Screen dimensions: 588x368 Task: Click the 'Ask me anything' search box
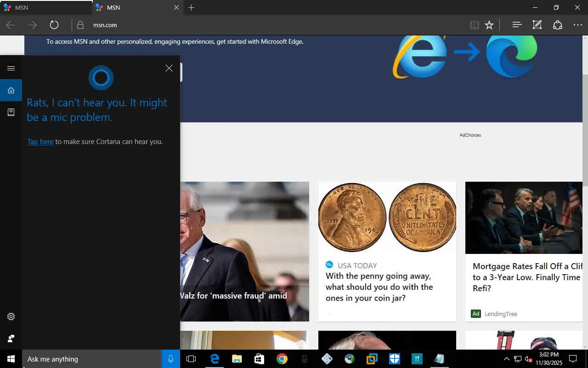(x=92, y=359)
